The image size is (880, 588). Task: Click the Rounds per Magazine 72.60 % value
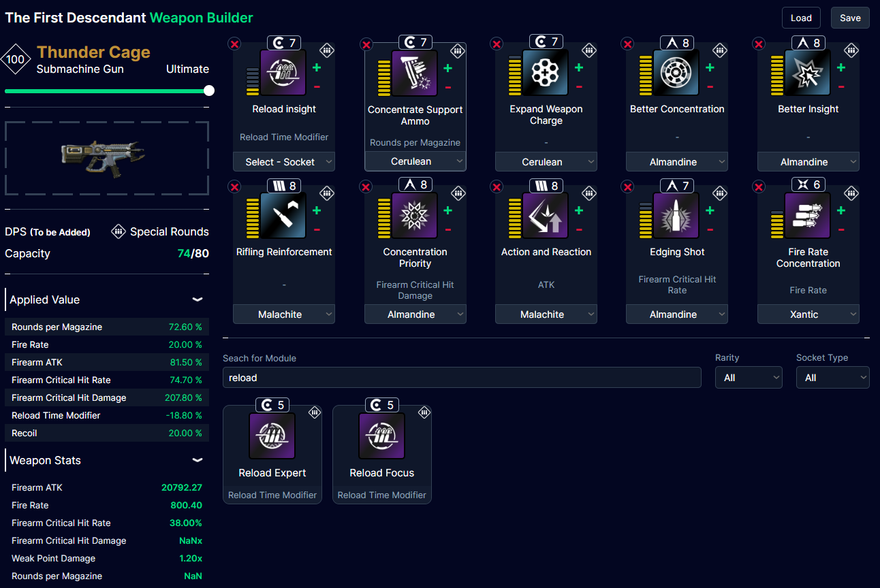(x=185, y=327)
